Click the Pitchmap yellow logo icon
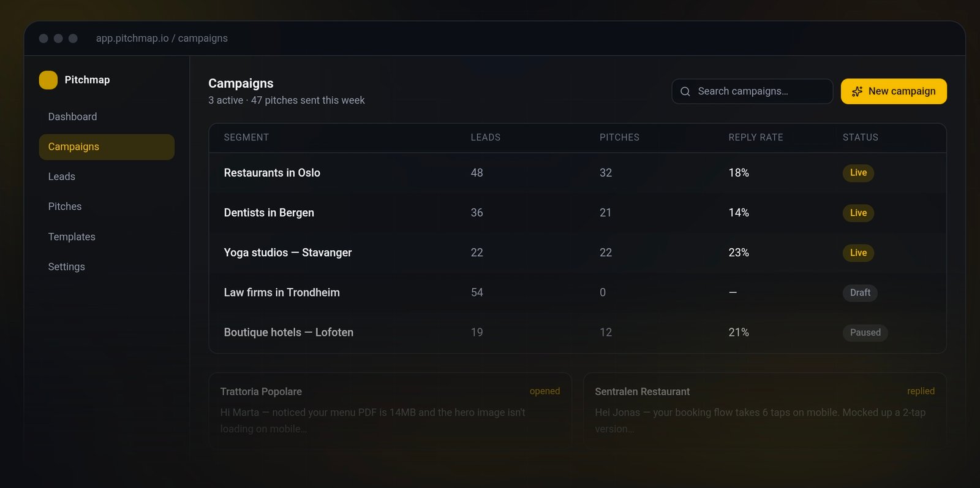 pyautogui.click(x=48, y=80)
